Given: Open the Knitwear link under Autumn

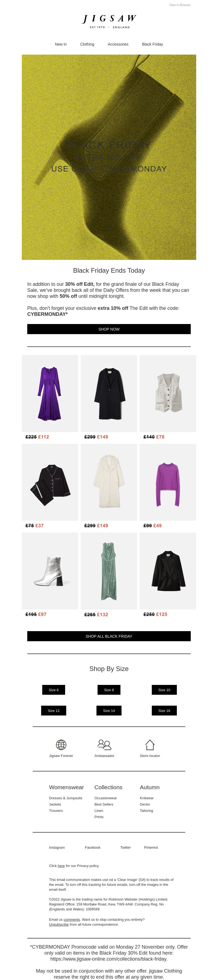Looking at the screenshot, I should (147, 798).
